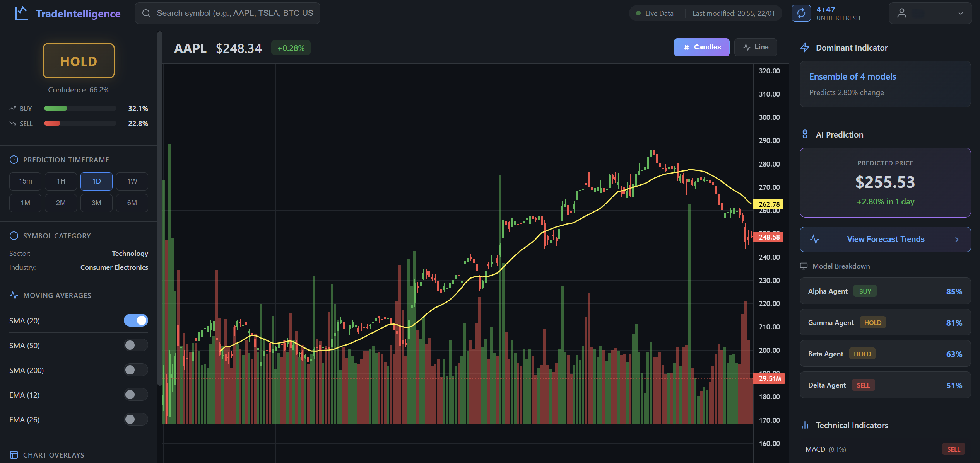Viewport: 980px width, 463px height.
Task: Switch chart to Candles view
Action: pos(701,47)
